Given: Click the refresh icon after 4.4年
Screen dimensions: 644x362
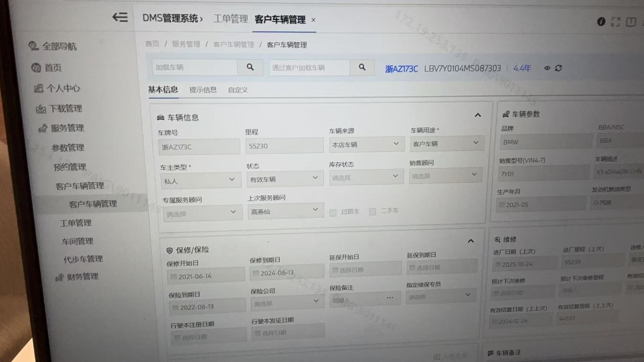Looking at the screenshot, I should point(558,68).
